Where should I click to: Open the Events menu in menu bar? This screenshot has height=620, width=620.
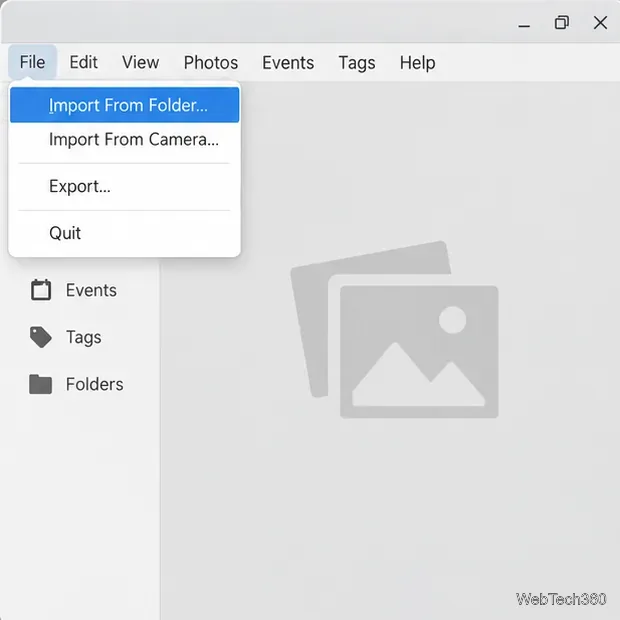[288, 62]
